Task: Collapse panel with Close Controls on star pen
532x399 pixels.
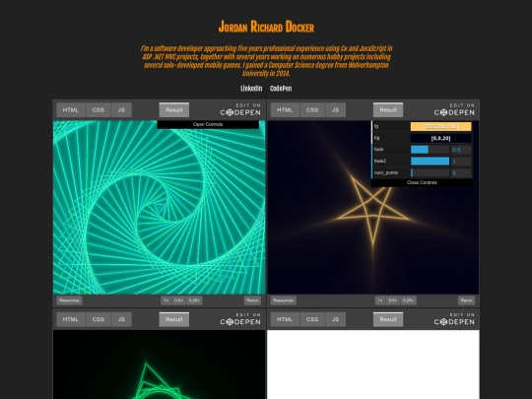Action: pos(422,182)
